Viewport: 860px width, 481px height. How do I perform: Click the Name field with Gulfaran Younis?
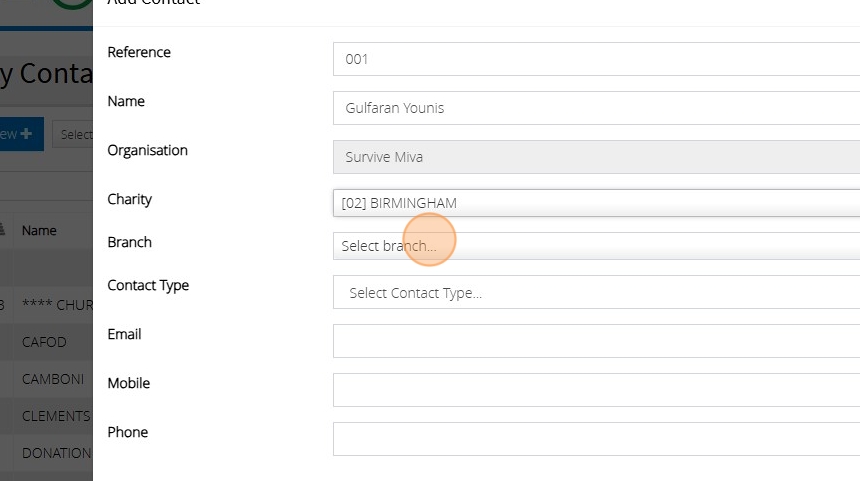(596, 108)
